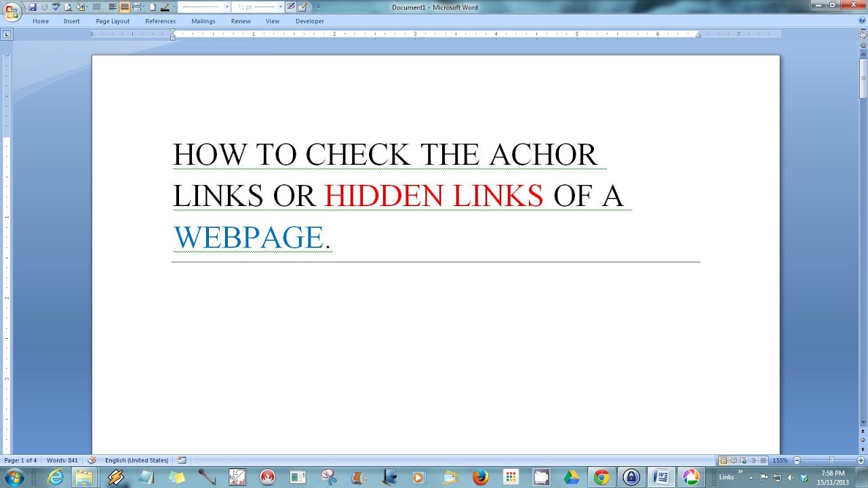Open Internet Explorer from the taskbar

click(56, 477)
